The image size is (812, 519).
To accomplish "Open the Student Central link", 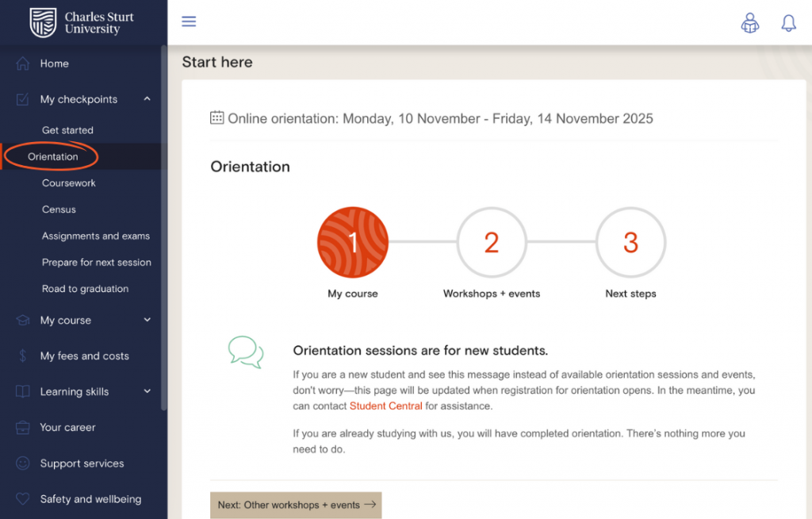I will (x=385, y=406).
